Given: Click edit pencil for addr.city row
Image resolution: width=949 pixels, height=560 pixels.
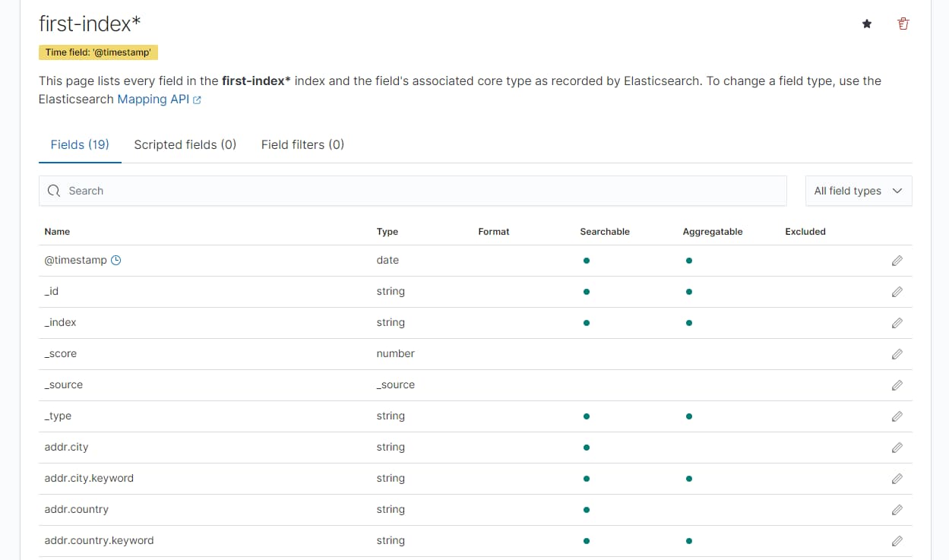Looking at the screenshot, I should click(x=897, y=448).
